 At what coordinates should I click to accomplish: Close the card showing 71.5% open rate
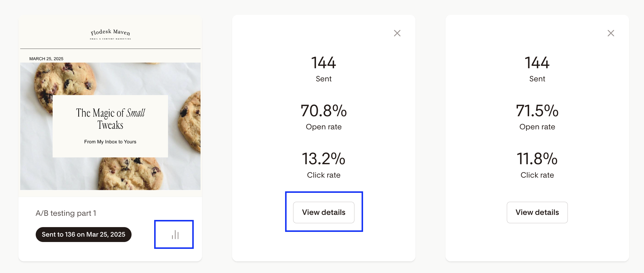[611, 33]
